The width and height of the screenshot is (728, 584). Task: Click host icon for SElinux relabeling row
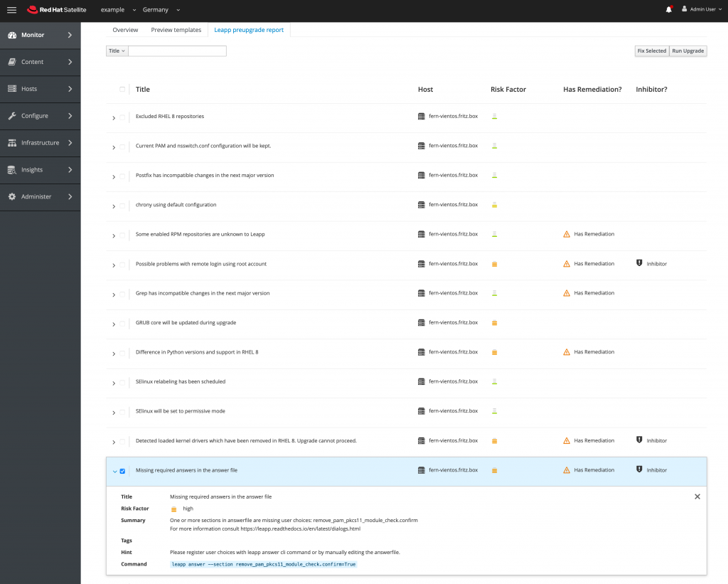click(421, 381)
